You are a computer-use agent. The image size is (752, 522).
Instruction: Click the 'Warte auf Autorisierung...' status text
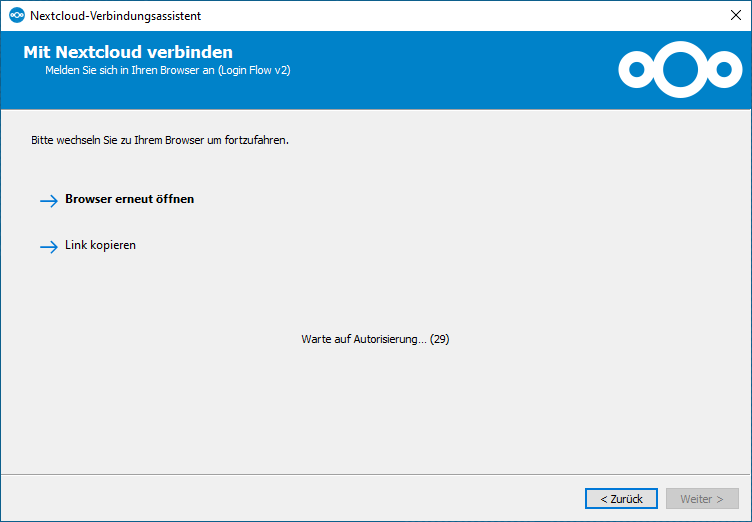364,339
